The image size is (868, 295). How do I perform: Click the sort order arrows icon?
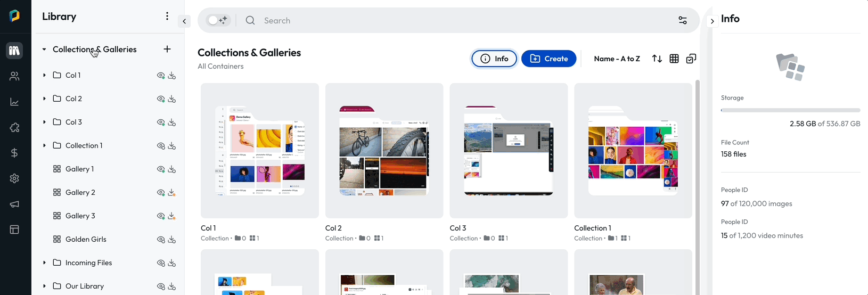657,59
